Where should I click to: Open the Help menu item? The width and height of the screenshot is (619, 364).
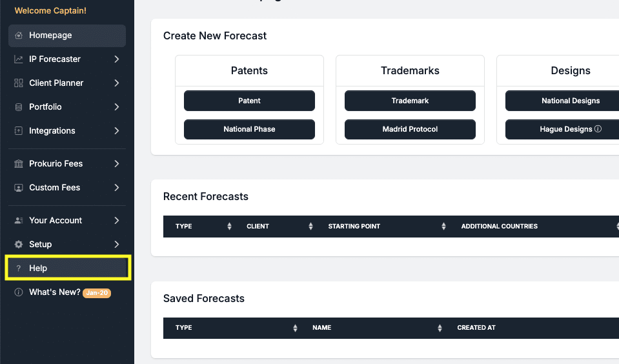coord(38,268)
